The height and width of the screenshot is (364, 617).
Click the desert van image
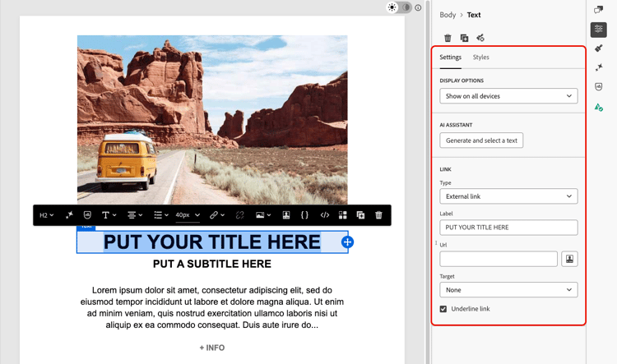coord(212,120)
